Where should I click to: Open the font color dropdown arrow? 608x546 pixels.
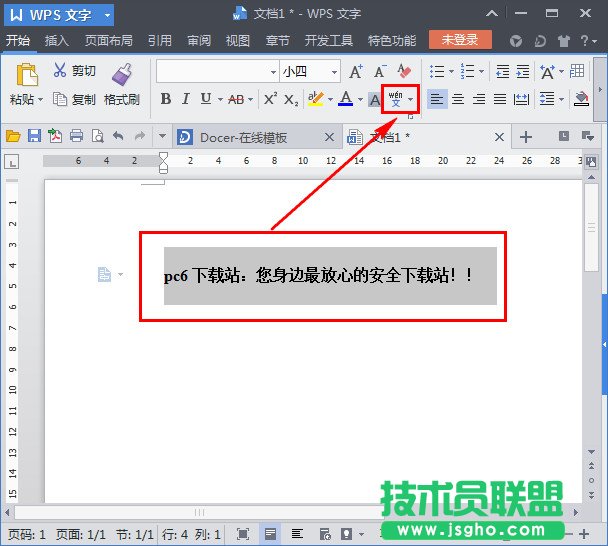tap(360, 100)
